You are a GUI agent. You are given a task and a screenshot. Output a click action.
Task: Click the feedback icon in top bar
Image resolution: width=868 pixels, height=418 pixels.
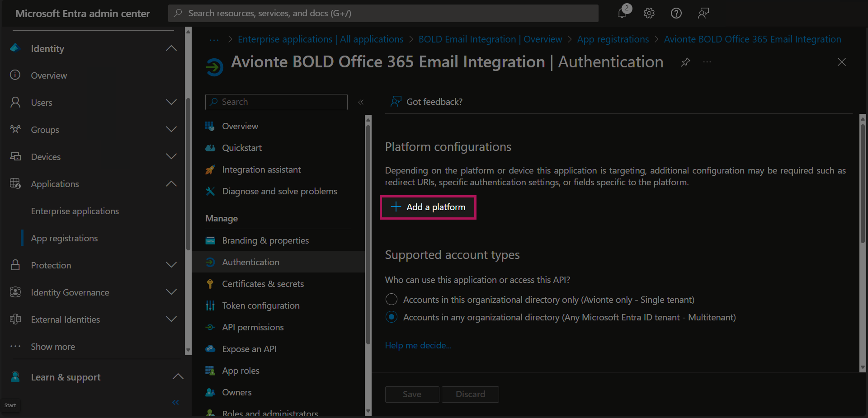point(703,13)
